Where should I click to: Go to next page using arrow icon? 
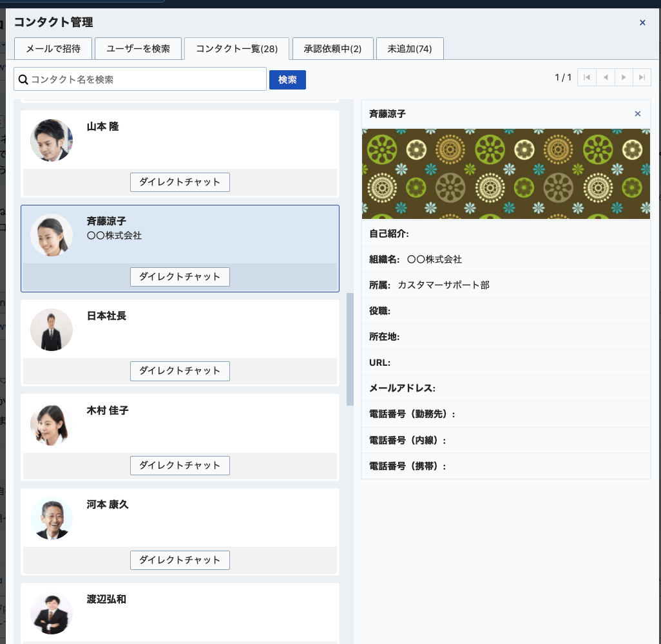click(x=623, y=77)
